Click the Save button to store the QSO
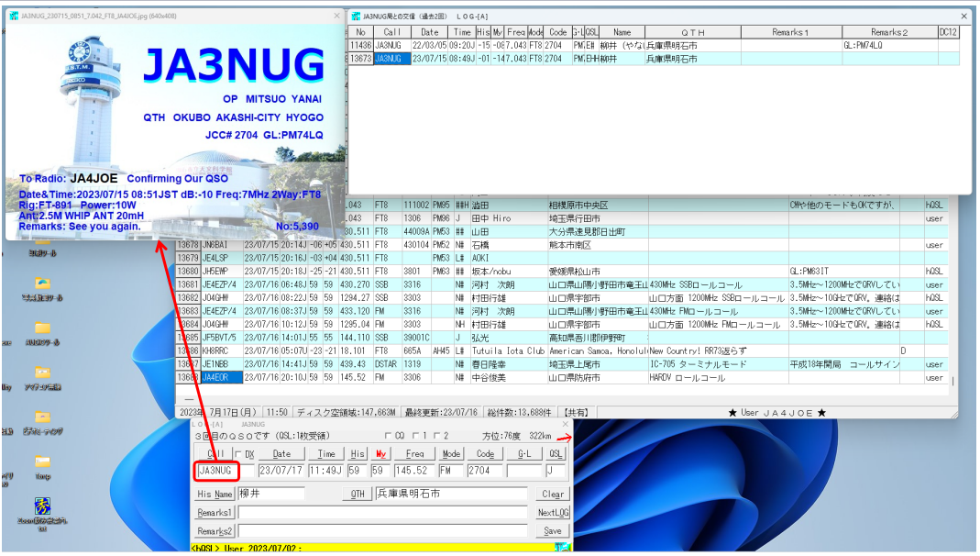Screen dimensions: 980x556 pos(552,530)
